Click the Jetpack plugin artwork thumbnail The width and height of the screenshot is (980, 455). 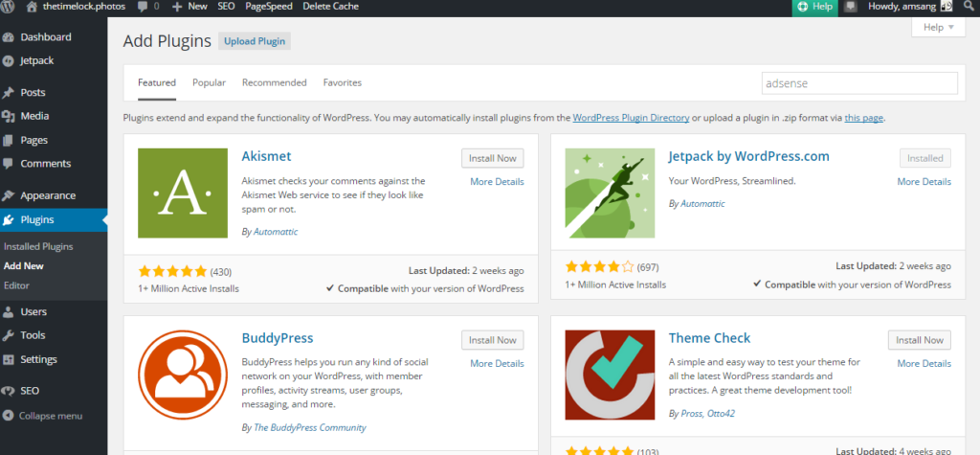(610, 193)
